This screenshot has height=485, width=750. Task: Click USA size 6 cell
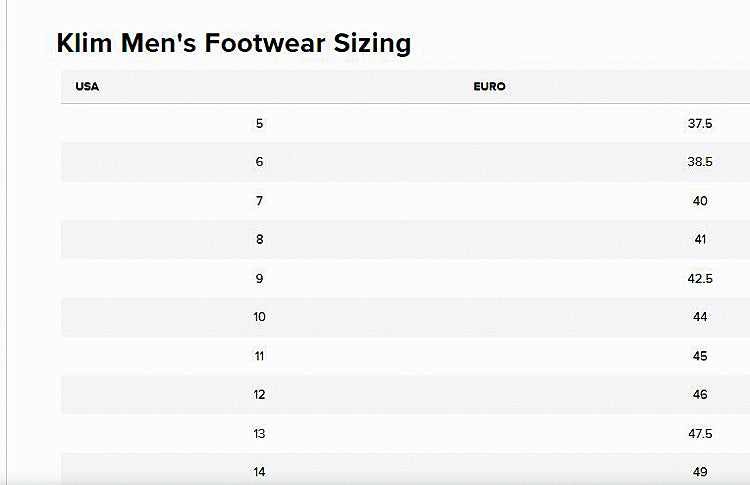click(x=259, y=162)
